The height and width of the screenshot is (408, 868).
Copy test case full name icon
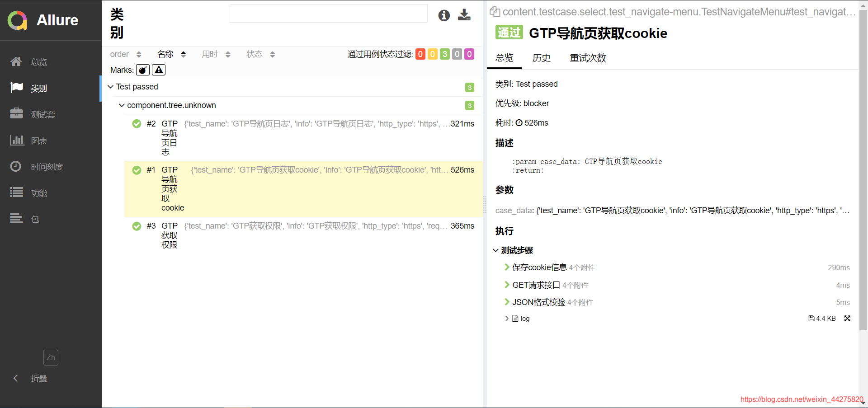(x=495, y=12)
